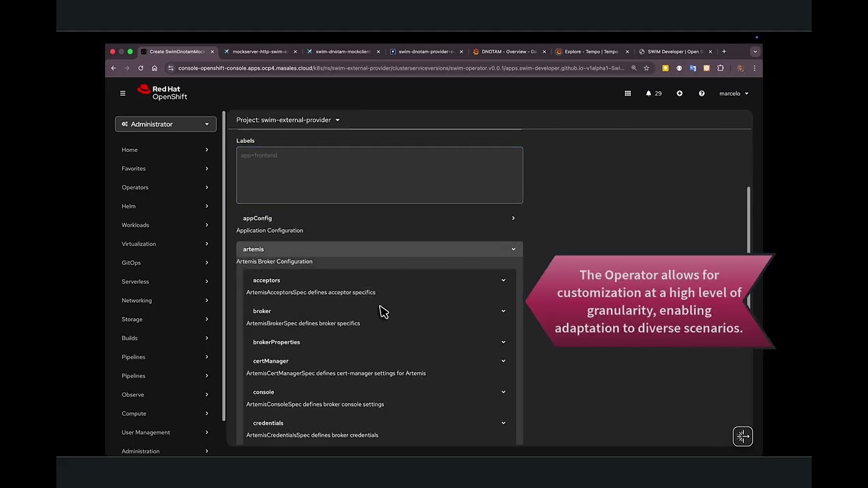Viewport: 868px width, 488px height.
Task: Click 'Artemis Broker Configuration' description text
Action: coord(274,262)
